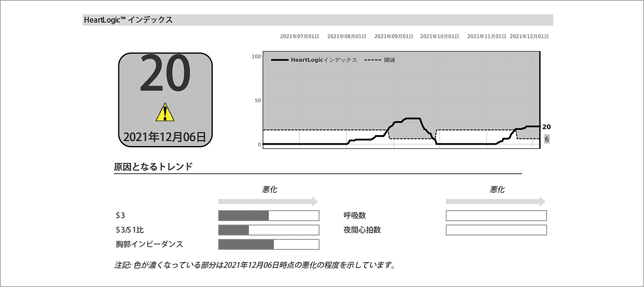Viewport: 644px width, 287px height.
Task: Select the 2021年12月01日 axis date label
Action: [529, 36]
